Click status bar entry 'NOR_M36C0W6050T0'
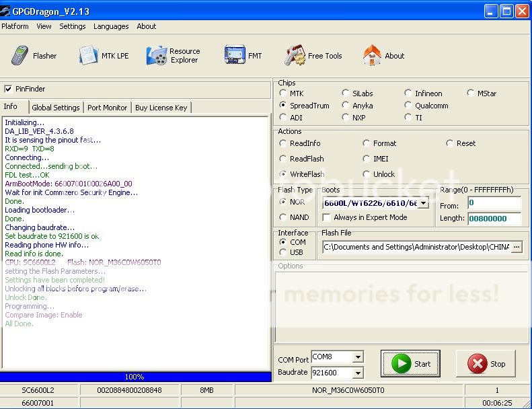The width and height of the screenshot is (532, 409). click(348, 390)
